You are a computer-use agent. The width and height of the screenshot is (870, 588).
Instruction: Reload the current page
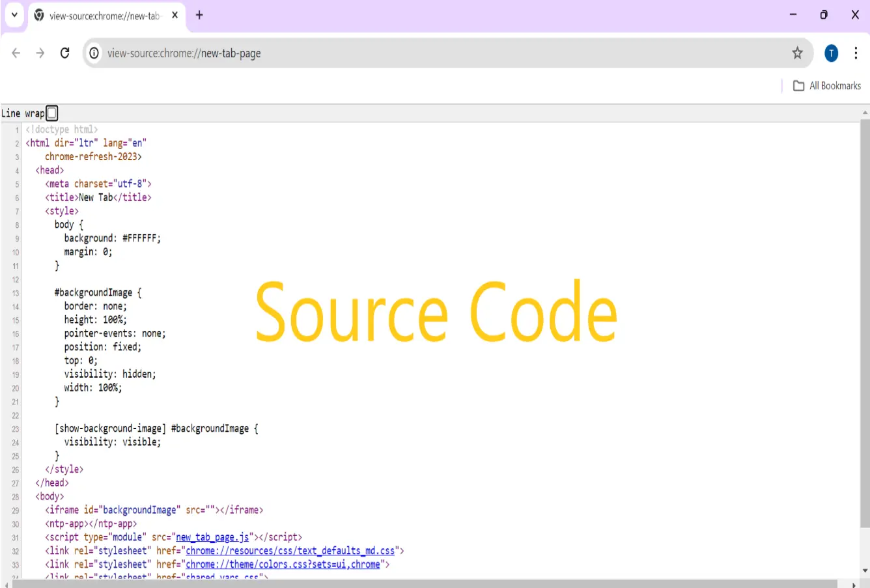pos(64,53)
